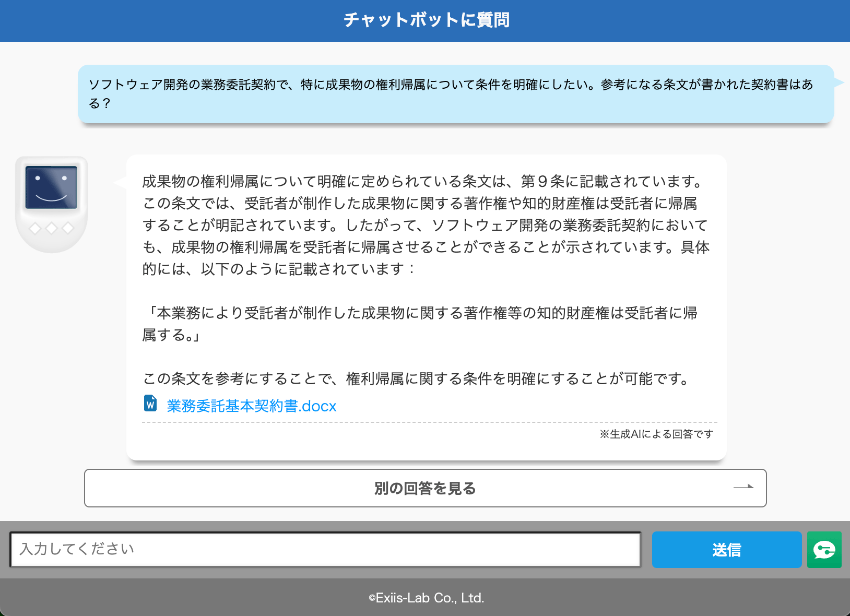Open the 業務委託基本契約書.docx link
The image size is (850, 616).
click(251, 406)
